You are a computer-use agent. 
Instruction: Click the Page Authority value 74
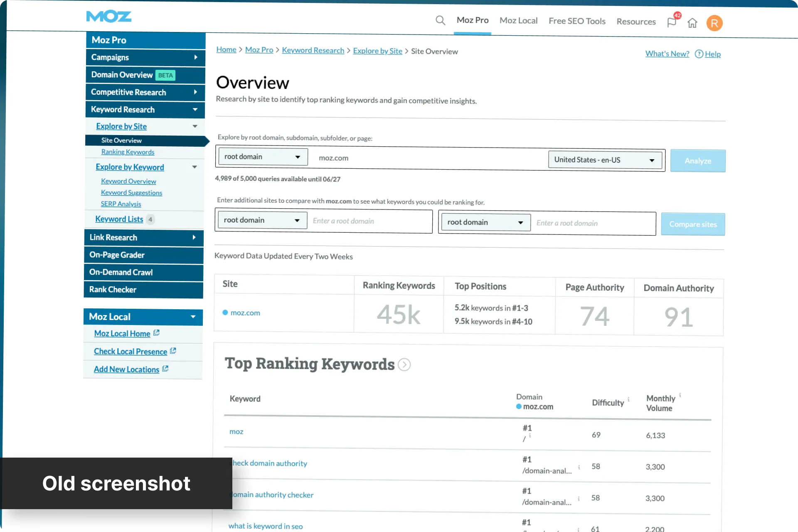[x=595, y=316]
